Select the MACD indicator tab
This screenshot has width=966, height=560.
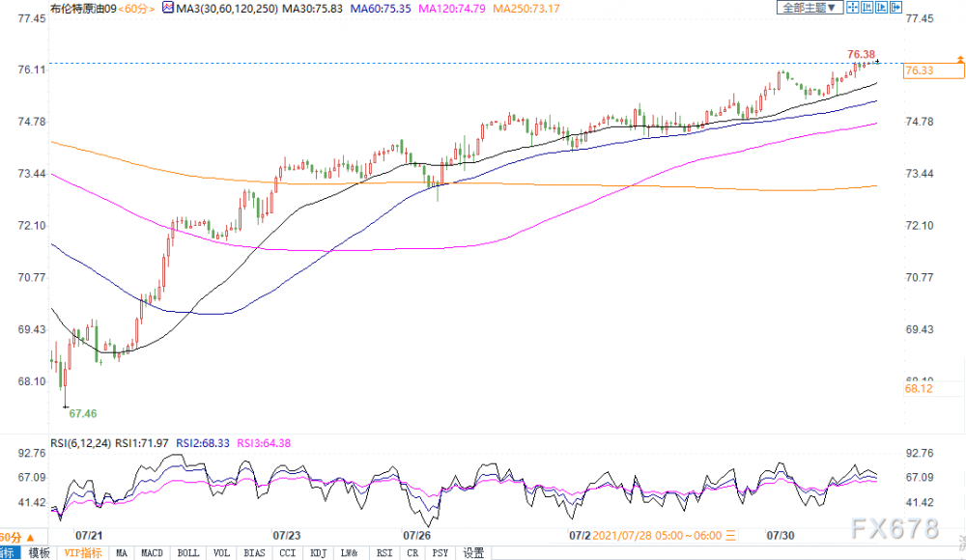tap(152, 552)
